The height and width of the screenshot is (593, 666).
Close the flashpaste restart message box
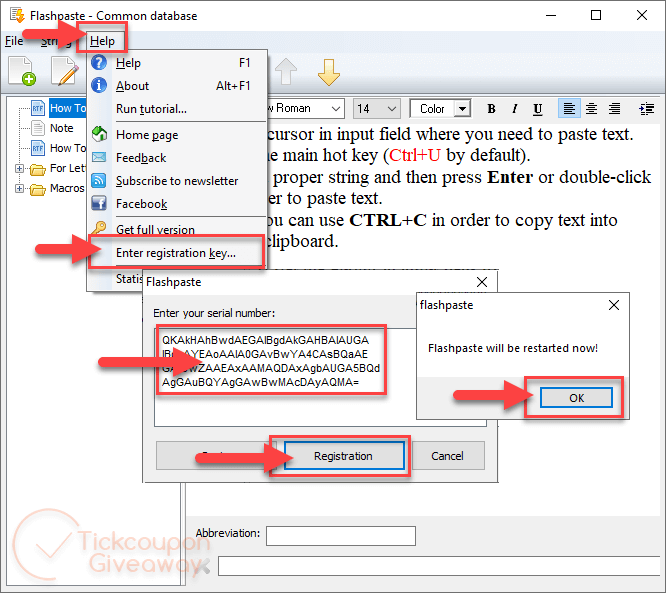pyautogui.click(x=614, y=305)
